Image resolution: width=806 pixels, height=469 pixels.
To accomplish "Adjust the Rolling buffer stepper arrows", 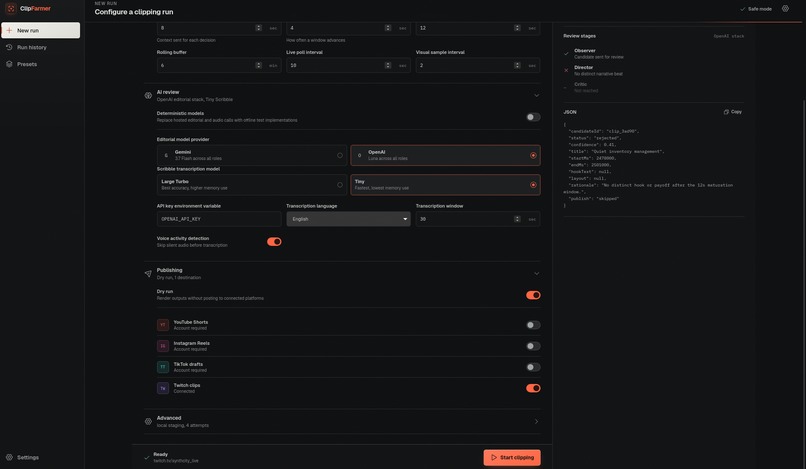I will 259,65.
